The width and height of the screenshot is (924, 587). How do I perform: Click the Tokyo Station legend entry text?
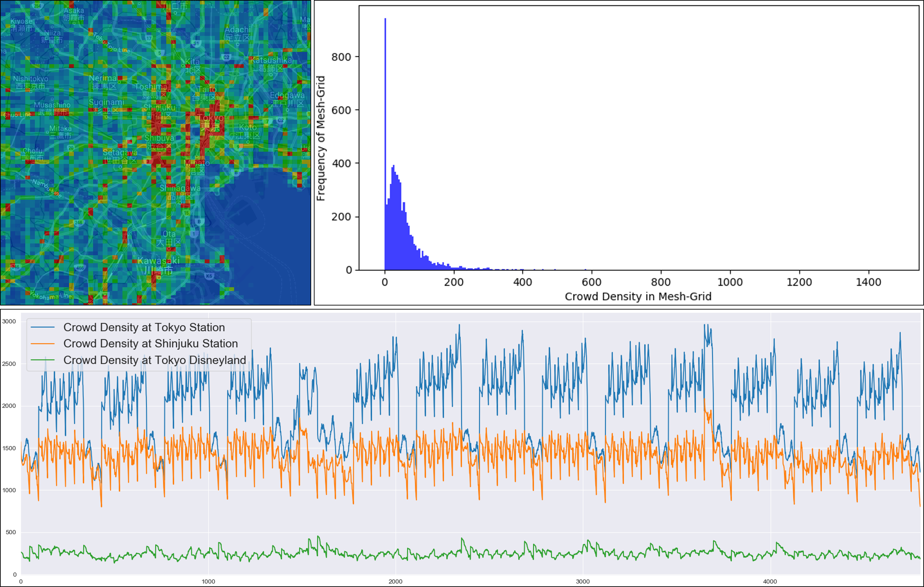pyautogui.click(x=144, y=327)
